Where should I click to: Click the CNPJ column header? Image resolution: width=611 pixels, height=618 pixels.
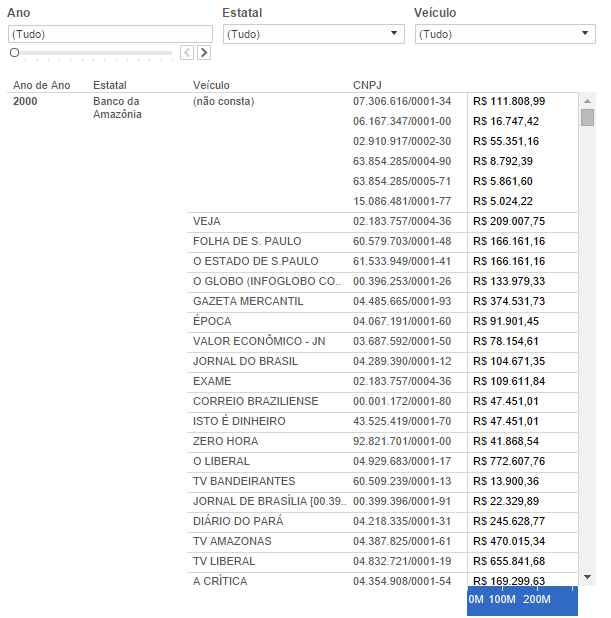367,85
